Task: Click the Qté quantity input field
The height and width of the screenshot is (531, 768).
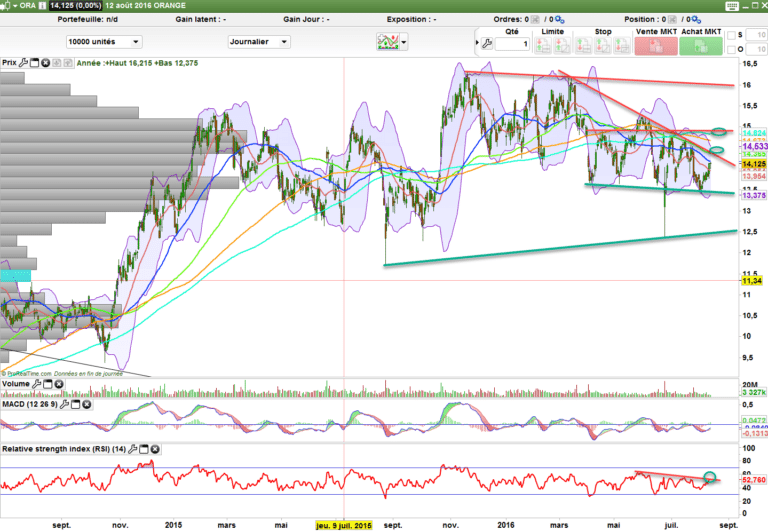Action: tap(512, 44)
